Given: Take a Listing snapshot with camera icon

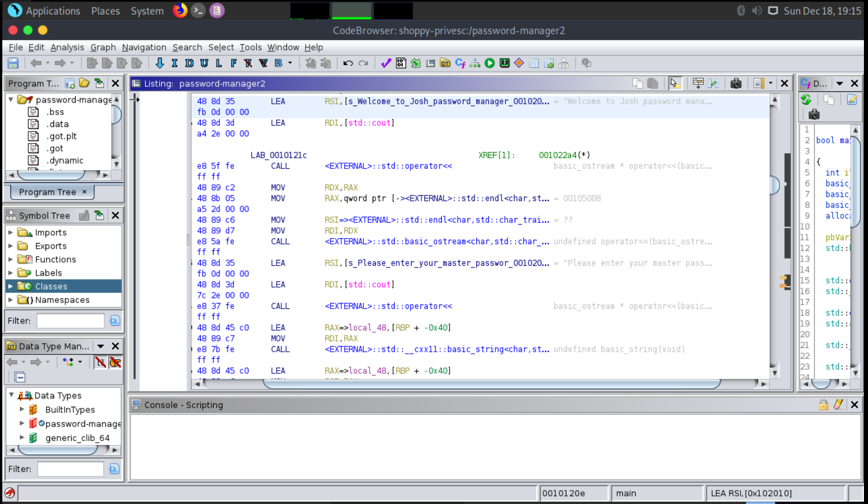Looking at the screenshot, I should click(736, 83).
